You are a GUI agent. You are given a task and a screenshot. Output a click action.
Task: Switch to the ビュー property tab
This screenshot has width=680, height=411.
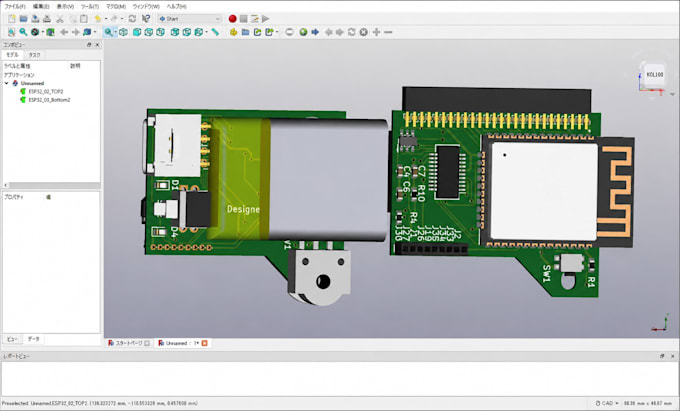point(12,339)
